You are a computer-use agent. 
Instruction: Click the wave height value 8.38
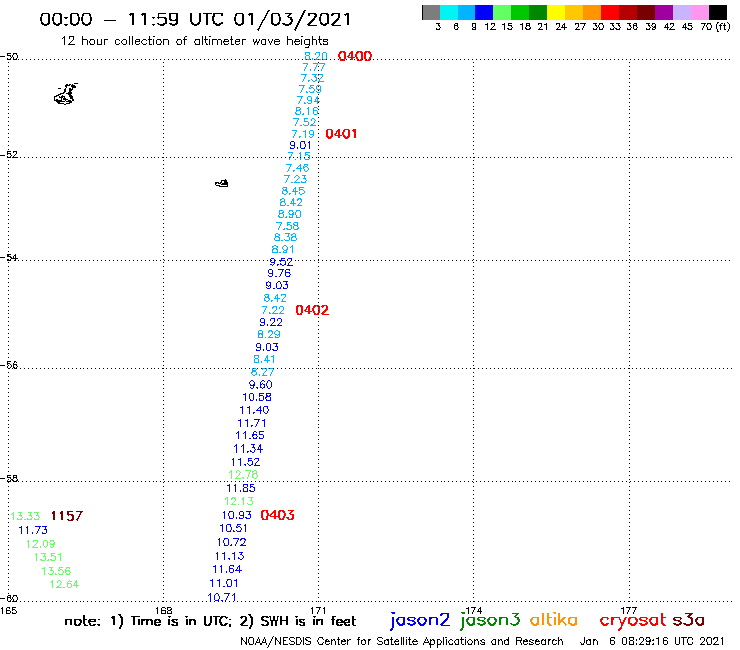pos(286,237)
